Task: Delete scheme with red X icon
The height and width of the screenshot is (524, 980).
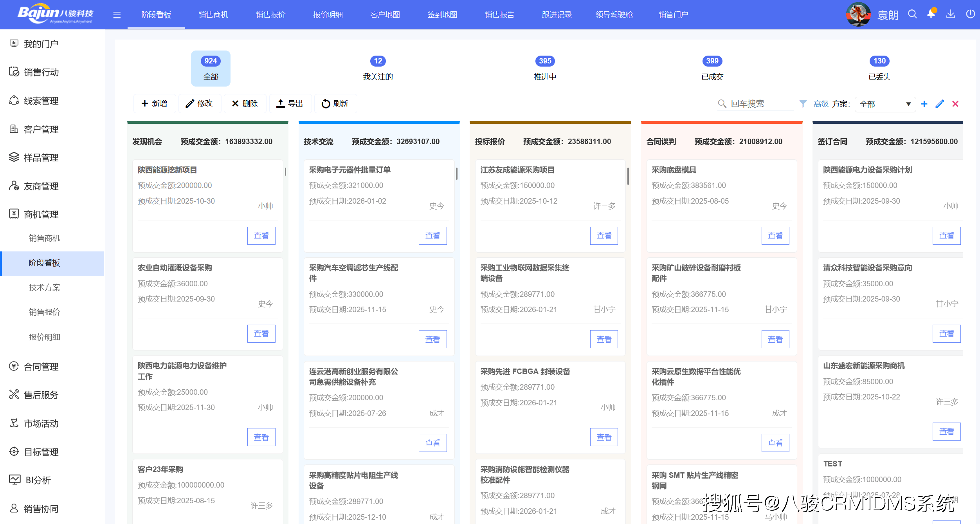Action: (955, 104)
